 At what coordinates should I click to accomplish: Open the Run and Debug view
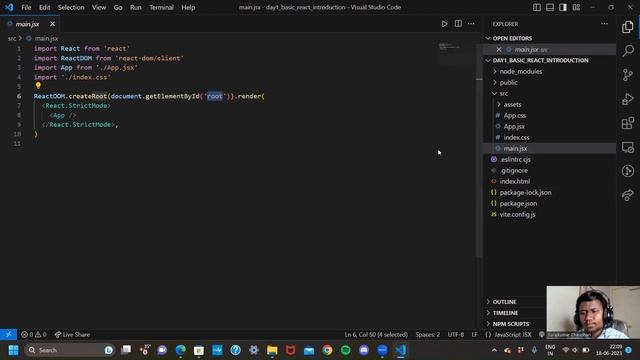628,99
